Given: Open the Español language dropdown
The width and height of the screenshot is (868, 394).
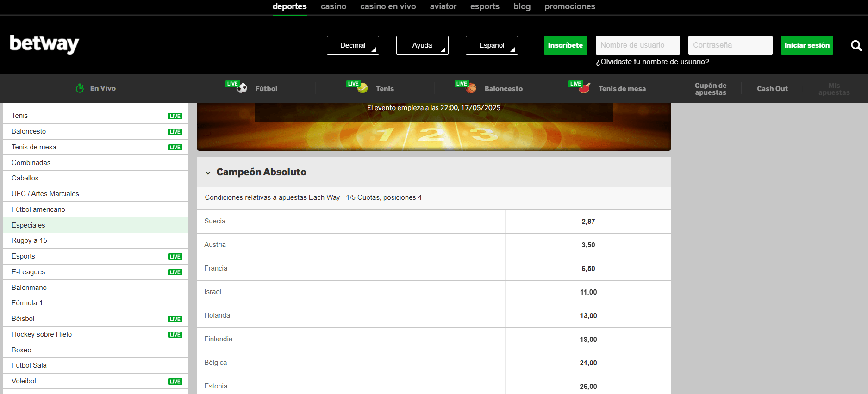Looking at the screenshot, I should point(492,45).
